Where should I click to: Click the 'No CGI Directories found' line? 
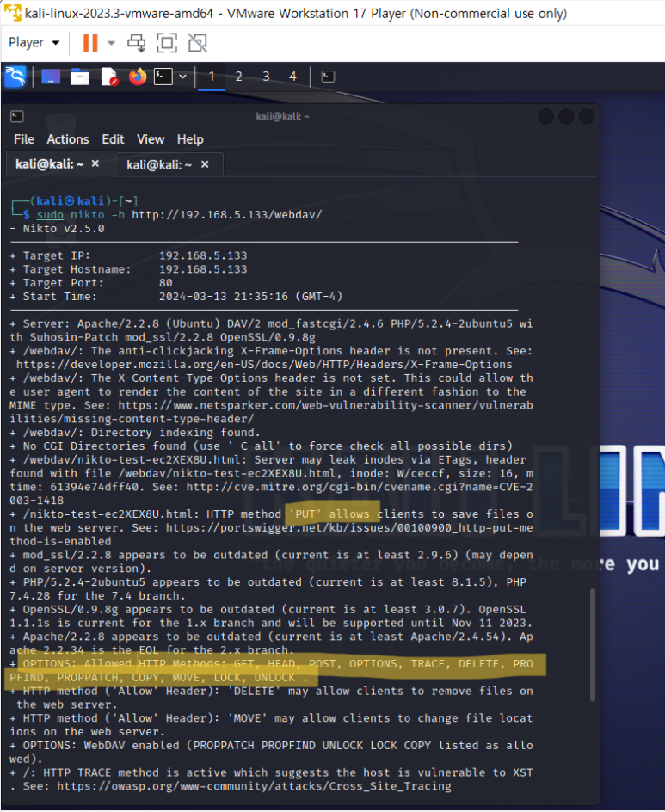pos(261,446)
